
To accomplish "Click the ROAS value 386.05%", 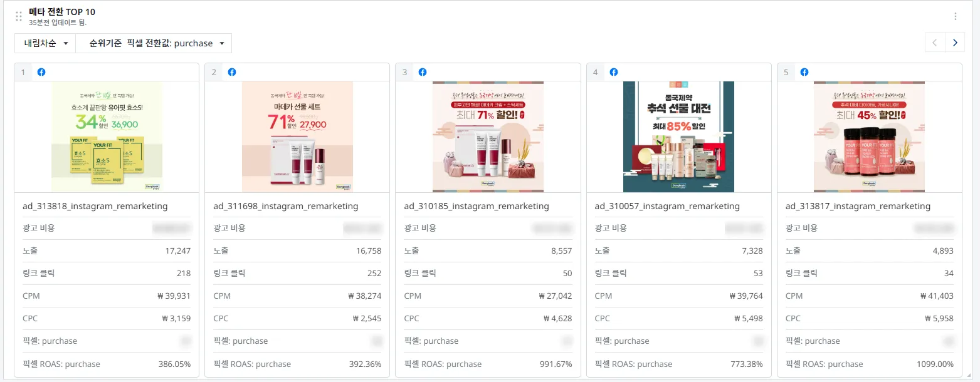I will (174, 364).
